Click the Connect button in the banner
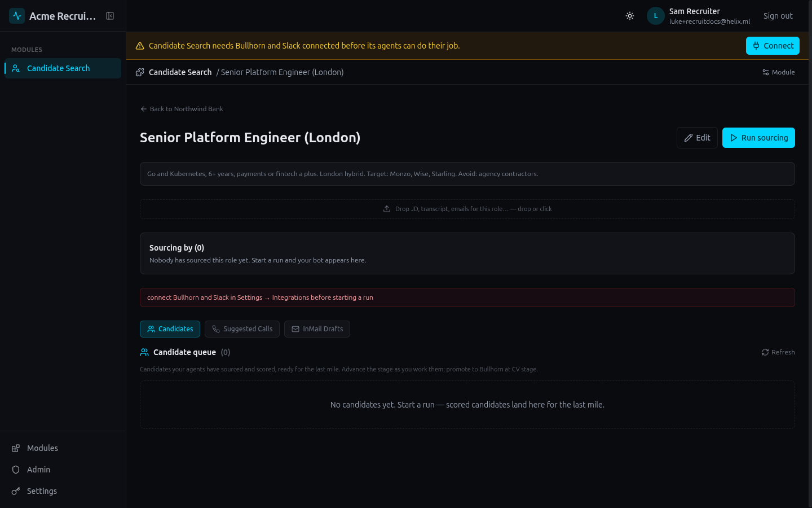 coord(773,46)
